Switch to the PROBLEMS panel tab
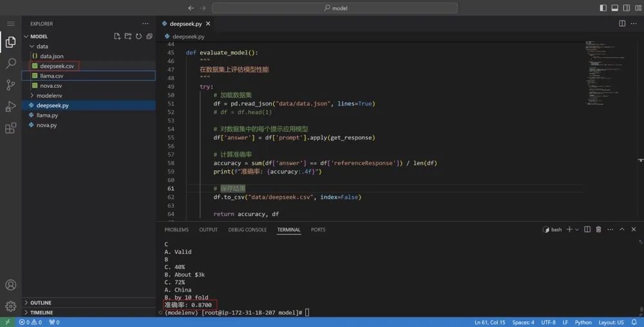 pos(176,230)
